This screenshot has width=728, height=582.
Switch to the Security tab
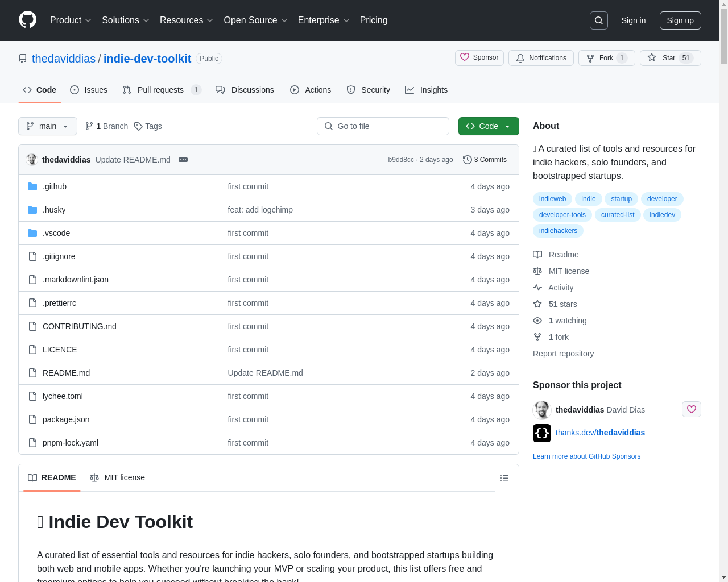(x=368, y=90)
